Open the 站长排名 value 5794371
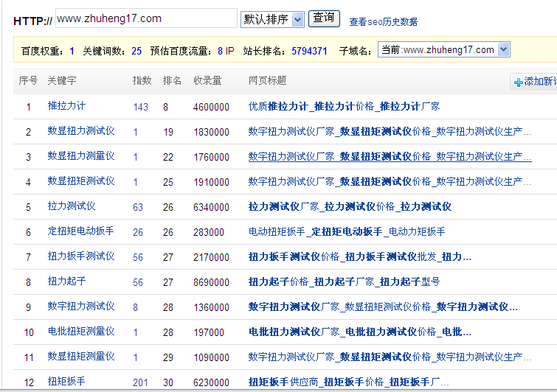 pos(309,51)
